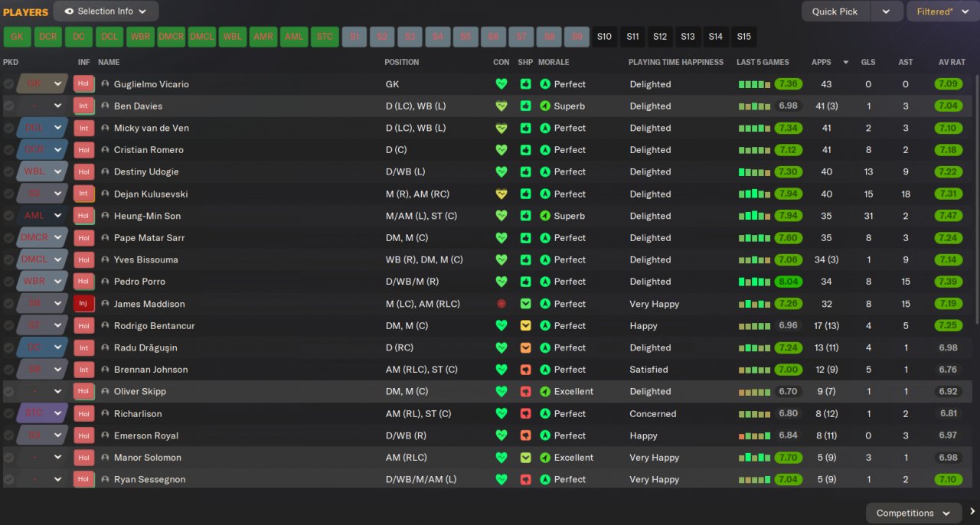Toggle the lock checkmark for Guglielmo Vicario

click(8, 84)
